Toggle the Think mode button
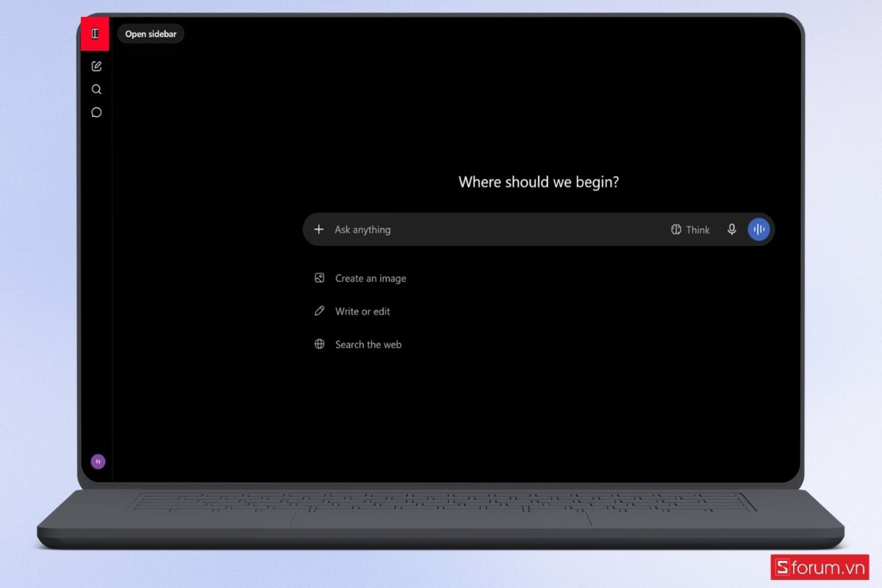 (690, 229)
